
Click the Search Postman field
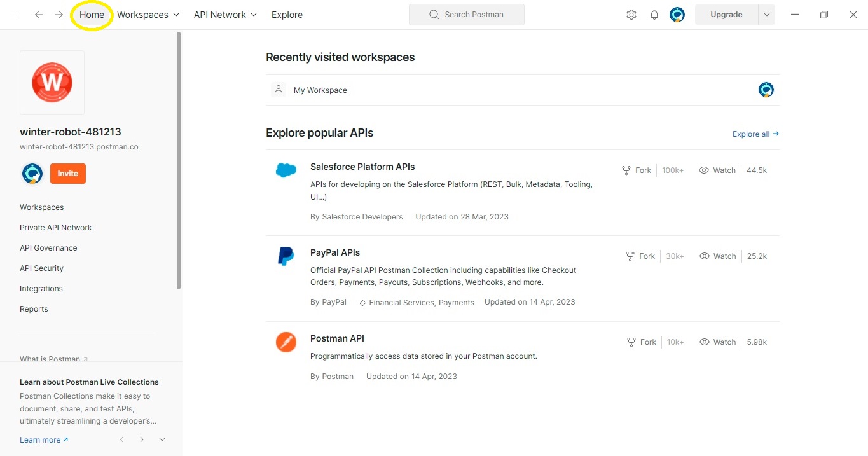pos(467,15)
